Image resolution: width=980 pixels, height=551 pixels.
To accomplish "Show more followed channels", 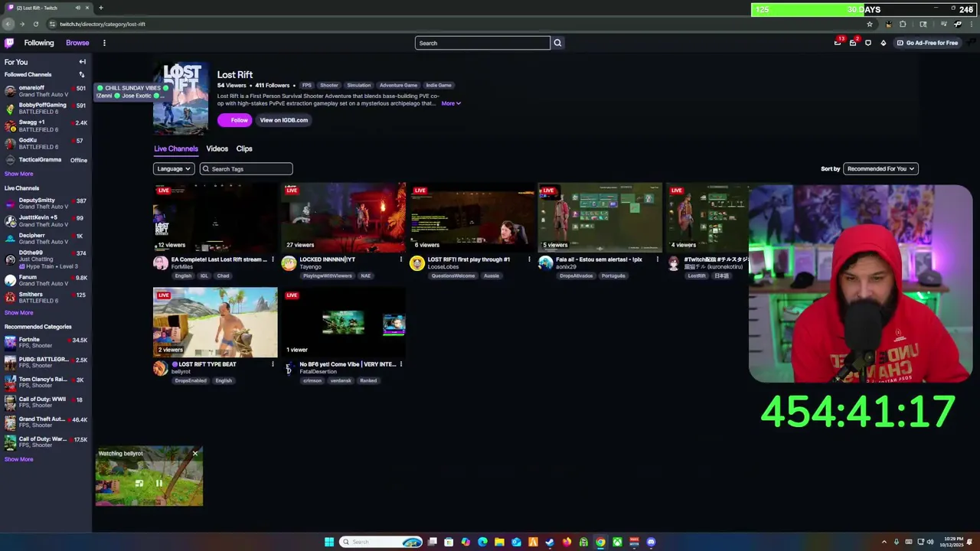I will (19, 174).
